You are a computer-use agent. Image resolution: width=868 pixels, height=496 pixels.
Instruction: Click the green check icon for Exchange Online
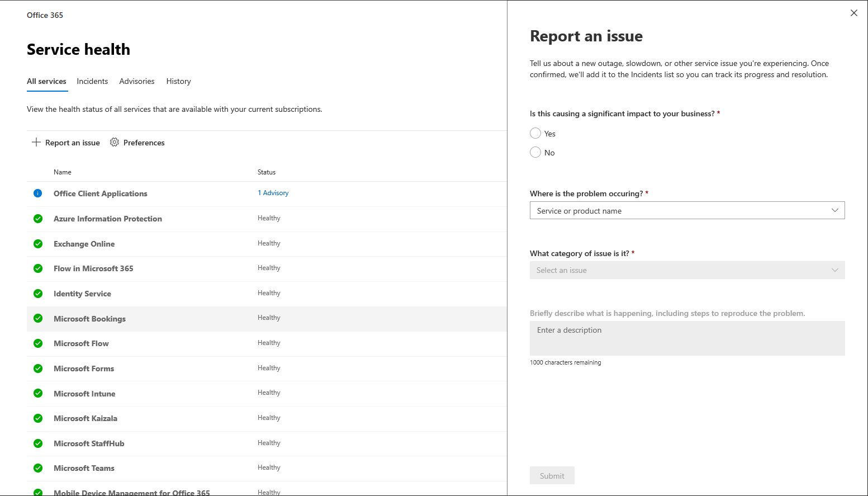(38, 244)
